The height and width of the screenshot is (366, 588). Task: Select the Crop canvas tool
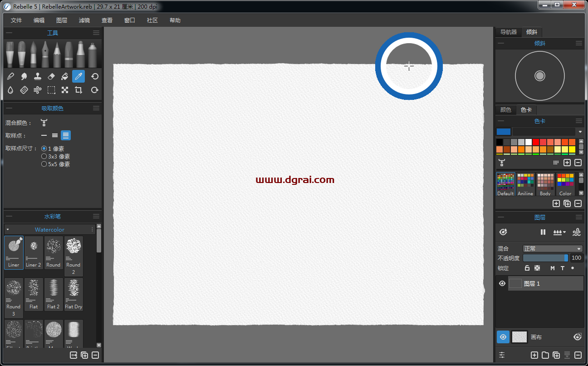pyautogui.click(x=78, y=90)
